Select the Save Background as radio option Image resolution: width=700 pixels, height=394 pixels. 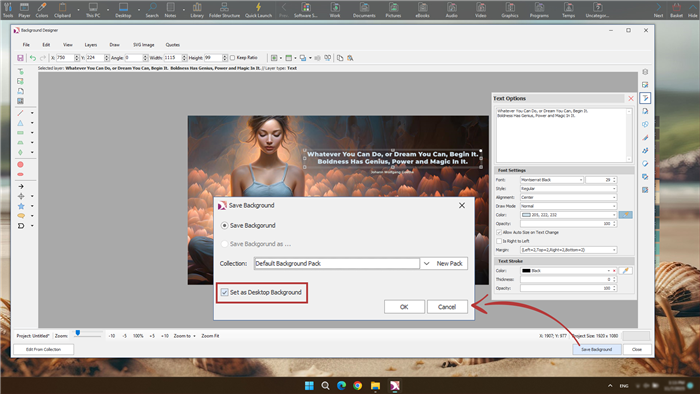(x=225, y=244)
